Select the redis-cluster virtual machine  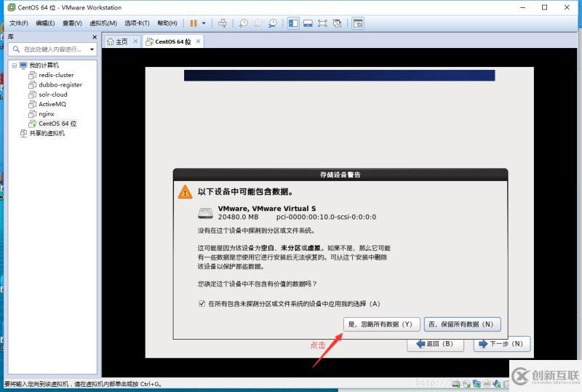tap(56, 75)
